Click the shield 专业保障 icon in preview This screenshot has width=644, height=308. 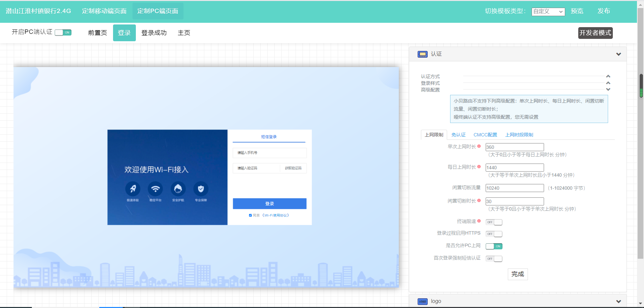point(201,189)
